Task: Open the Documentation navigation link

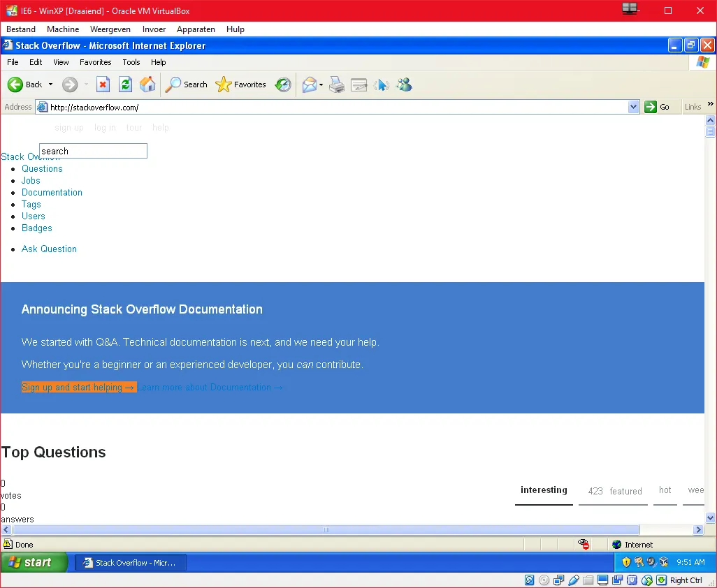Action: tap(52, 192)
